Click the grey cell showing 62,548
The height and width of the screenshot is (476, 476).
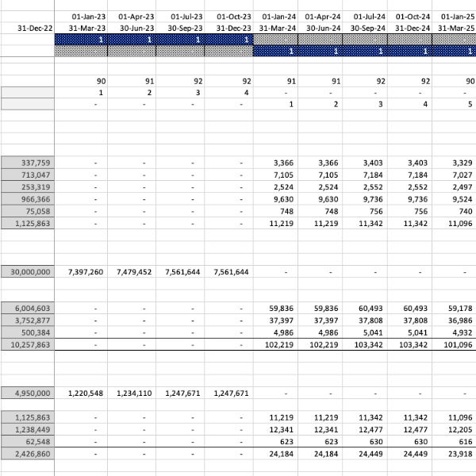(27, 442)
